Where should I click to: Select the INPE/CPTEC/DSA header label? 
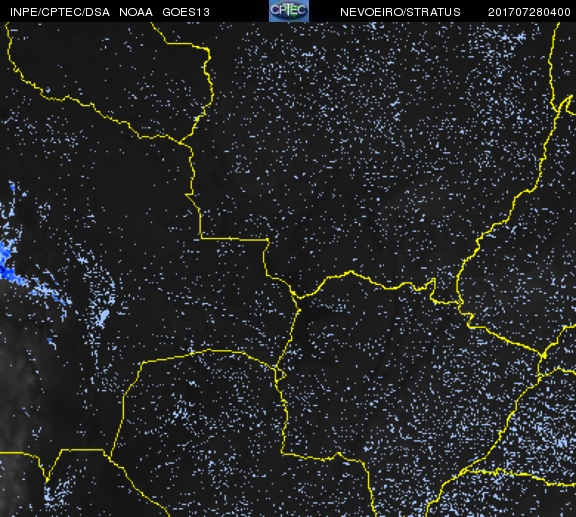[x=60, y=12]
